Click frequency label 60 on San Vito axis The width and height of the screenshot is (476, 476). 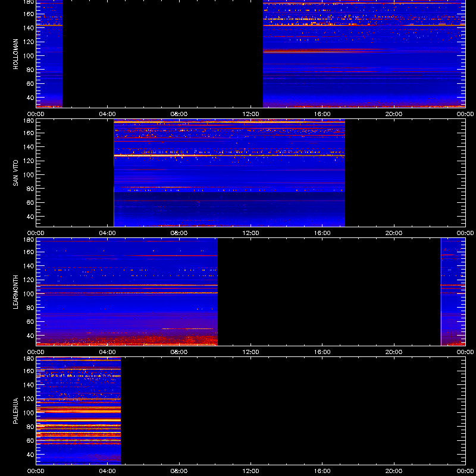pos(31,203)
